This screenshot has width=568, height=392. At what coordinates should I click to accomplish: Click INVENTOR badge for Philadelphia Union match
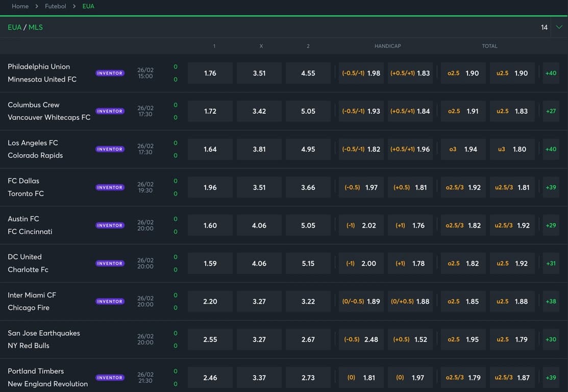click(110, 73)
